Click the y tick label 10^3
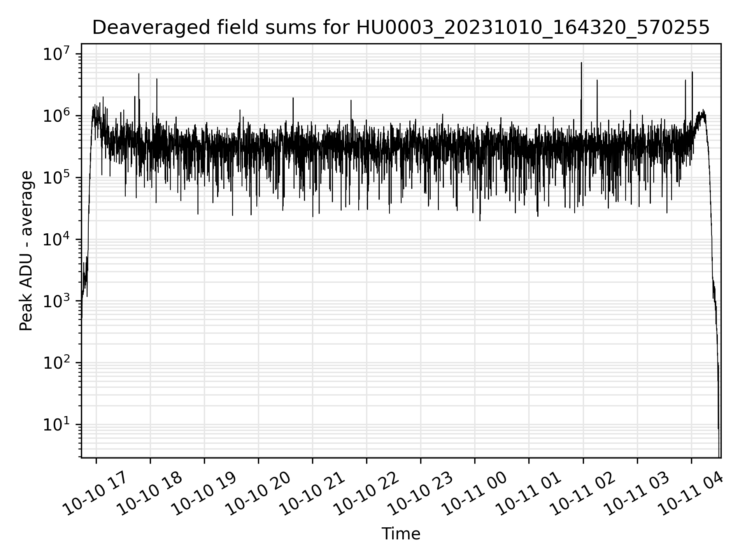This screenshot has width=747, height=560. coord(57,301)
